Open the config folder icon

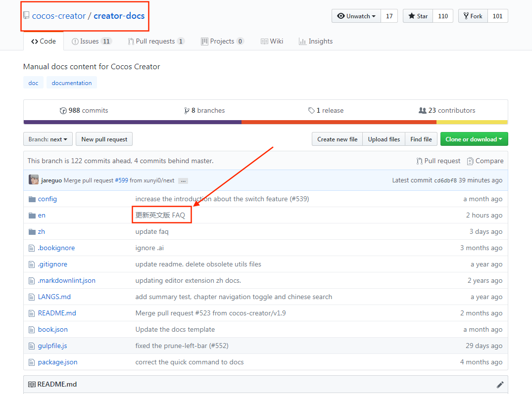pos(32,199)
